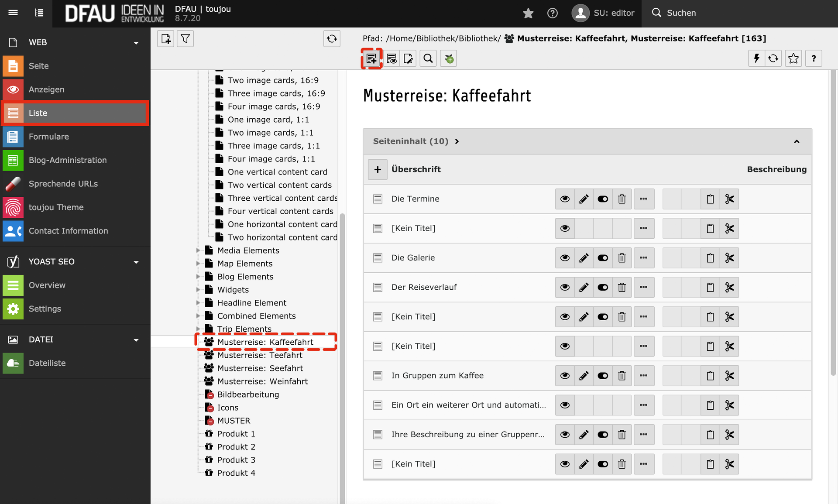The height and width of the screenshot is (504, 838).
Task: Hide the last [Kein Titel] record toggle
Action: pos(603,464)
